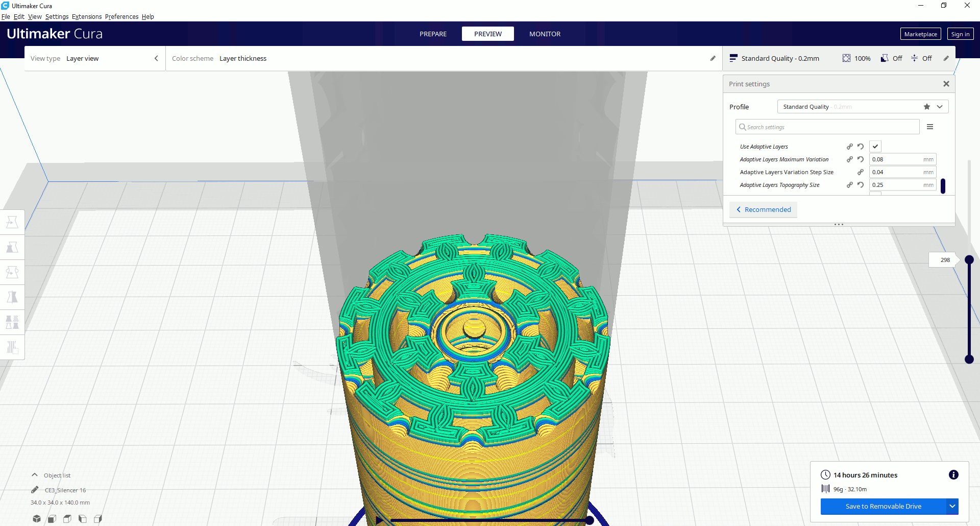Switch to the MONITOR stage tab

coord(545,34)
